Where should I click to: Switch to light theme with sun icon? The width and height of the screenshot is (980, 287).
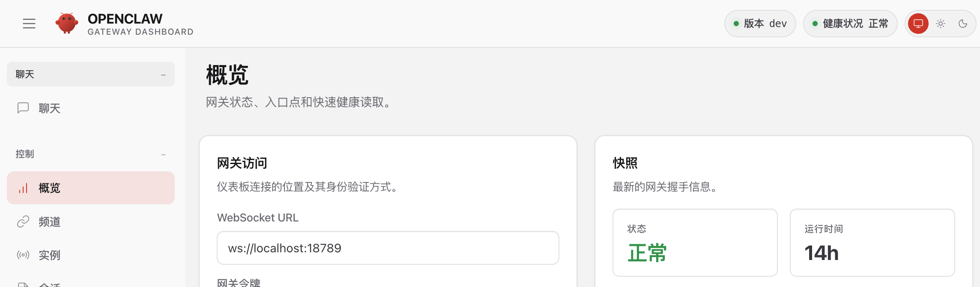941,24
